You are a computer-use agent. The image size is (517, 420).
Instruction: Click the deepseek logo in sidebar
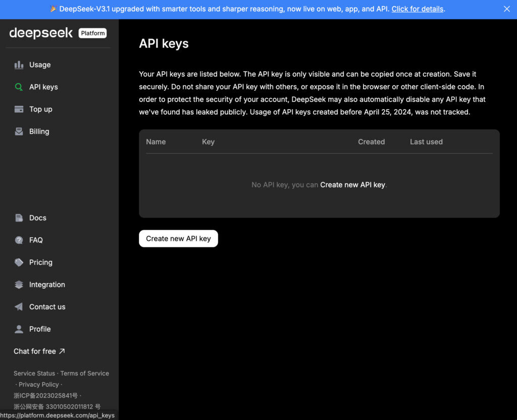41,33
